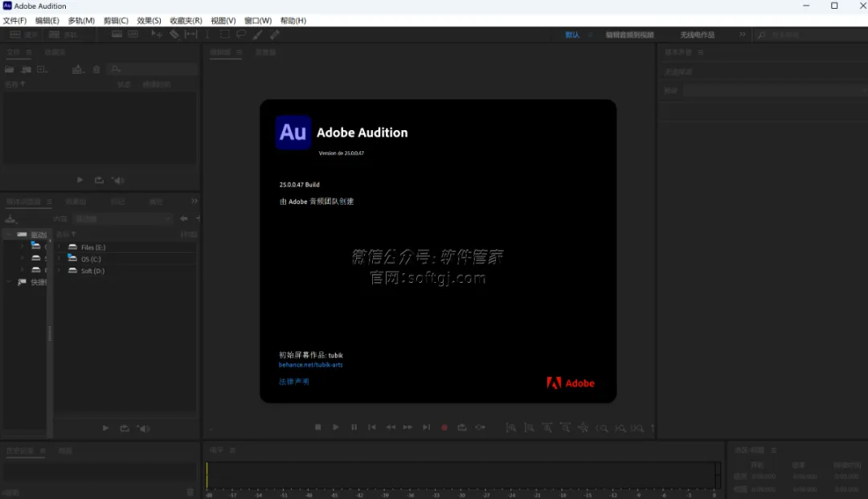Choose the 默认 workspace
The width and height of the screenshot is (868, 499).
(x=572, y=35)
